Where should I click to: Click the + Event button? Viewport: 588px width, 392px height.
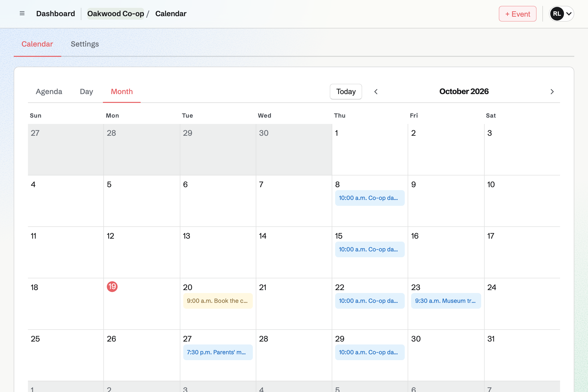pyautogui.click(x=517, y=14)
